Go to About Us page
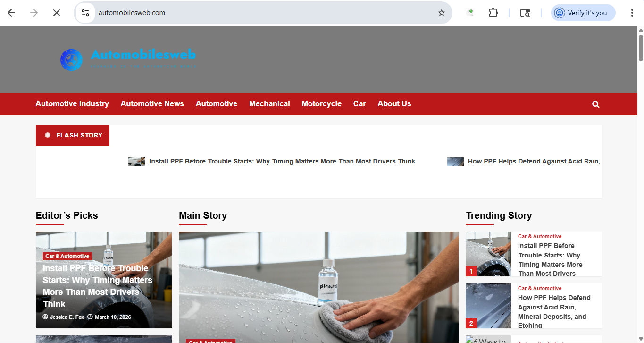Viewport: 644px width, 343px height. click(x=394, y=103)
